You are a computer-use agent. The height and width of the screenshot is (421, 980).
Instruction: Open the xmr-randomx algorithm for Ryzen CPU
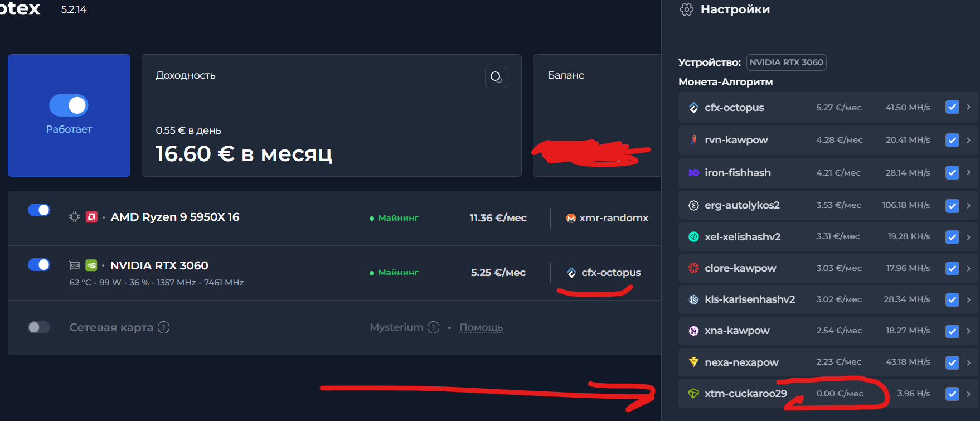607,218
